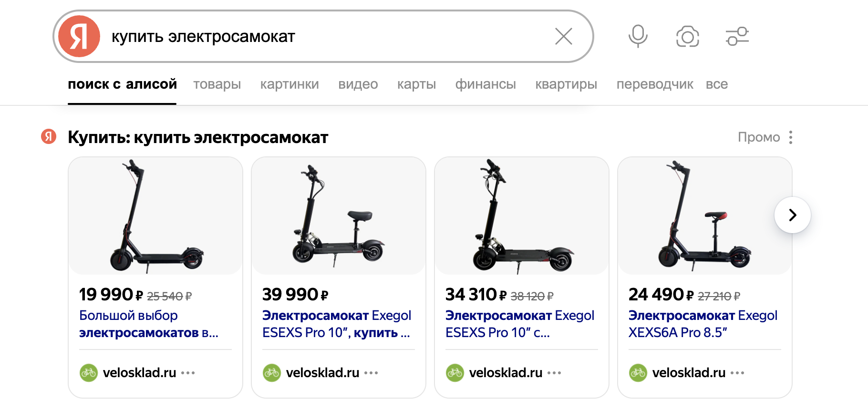Open the видео tab

click(x=358, y=84)
